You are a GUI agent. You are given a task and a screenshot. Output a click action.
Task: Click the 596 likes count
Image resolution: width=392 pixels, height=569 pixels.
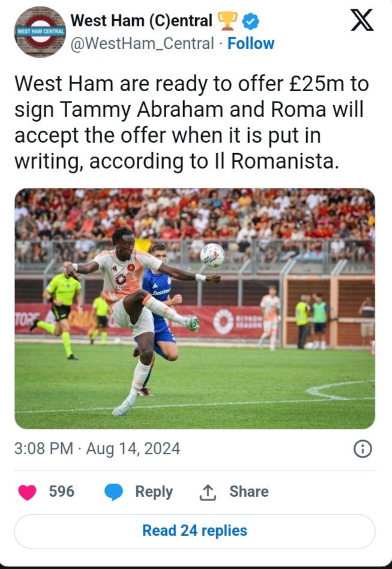tap(62, 492)
